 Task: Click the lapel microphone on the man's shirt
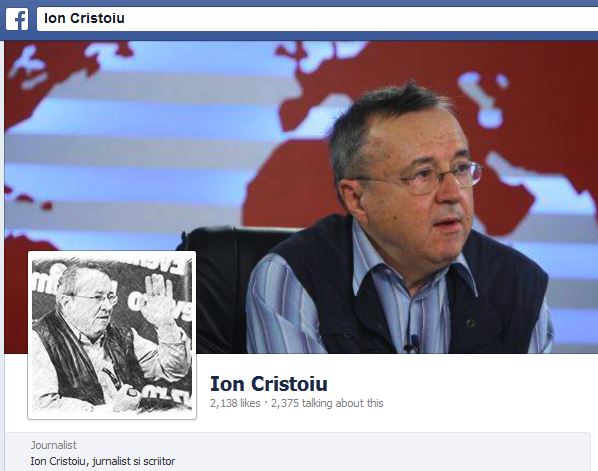pyautogui.click(x=413, y=342)
